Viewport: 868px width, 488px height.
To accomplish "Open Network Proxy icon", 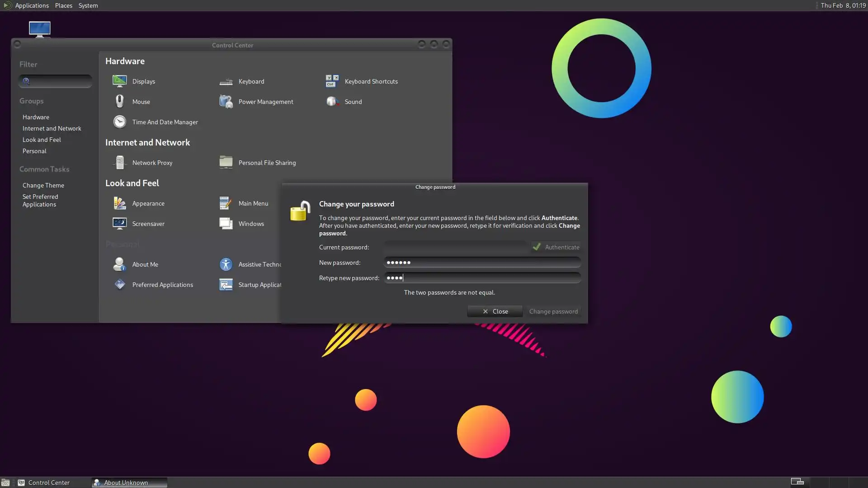I will tap(120, 163).
